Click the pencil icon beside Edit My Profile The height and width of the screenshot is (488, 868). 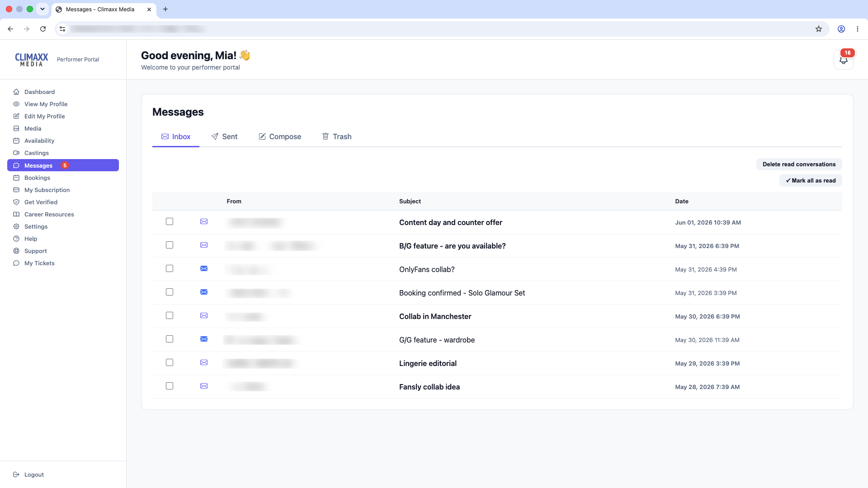click(16, 116)
